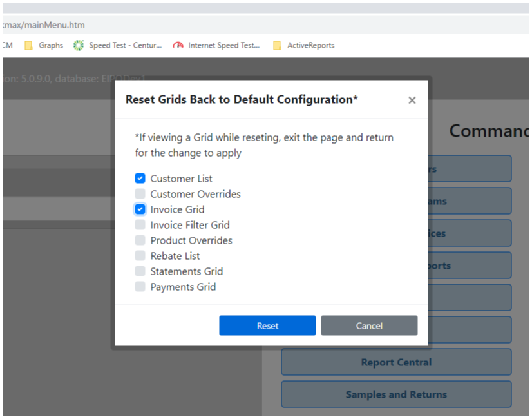Screen dimensions: 532x417
Task: Enable the Customer Overrides checkbox
Action: pyautogui.click(x=140, y=194)
